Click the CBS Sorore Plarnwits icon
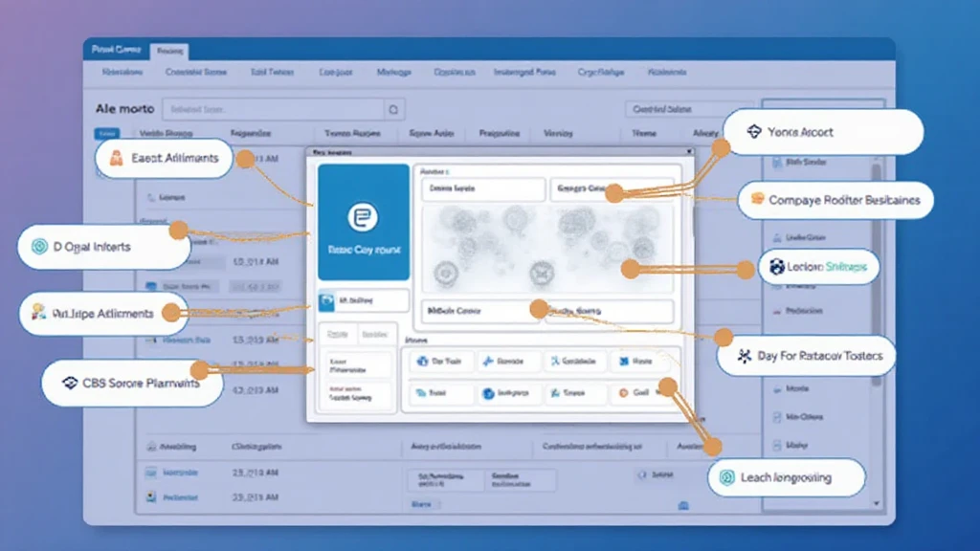Screen dimensions: 980x551 (69, 383)
